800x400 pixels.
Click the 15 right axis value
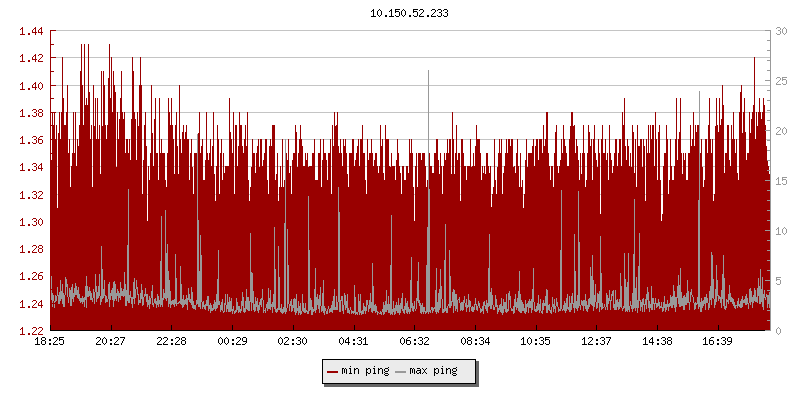[782, 181]
